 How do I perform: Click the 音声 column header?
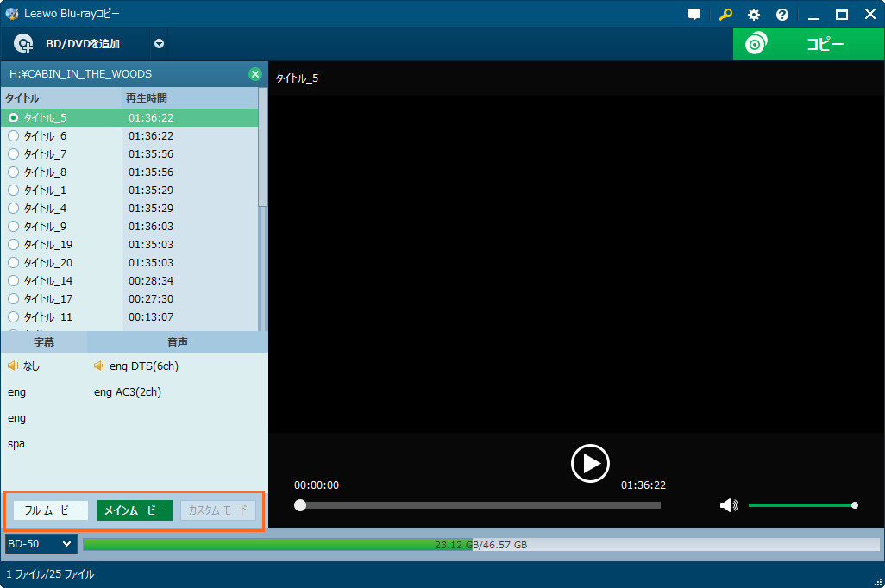point(177,342)
